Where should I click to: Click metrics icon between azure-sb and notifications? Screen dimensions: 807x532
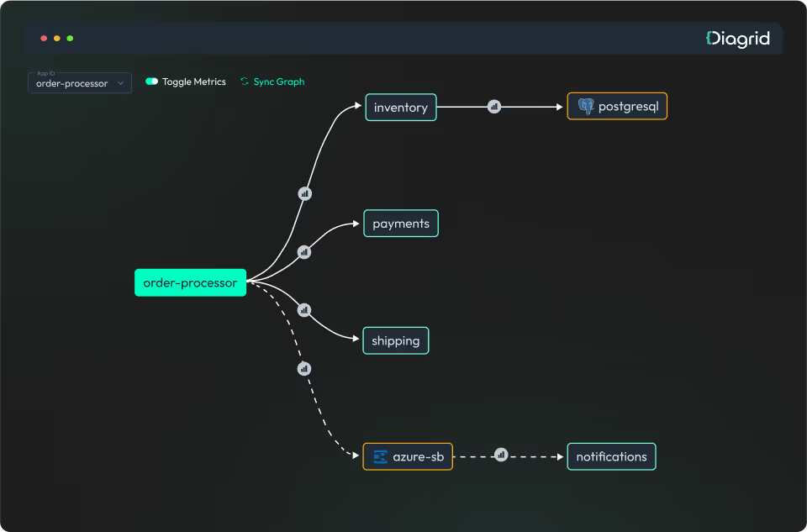501,455
